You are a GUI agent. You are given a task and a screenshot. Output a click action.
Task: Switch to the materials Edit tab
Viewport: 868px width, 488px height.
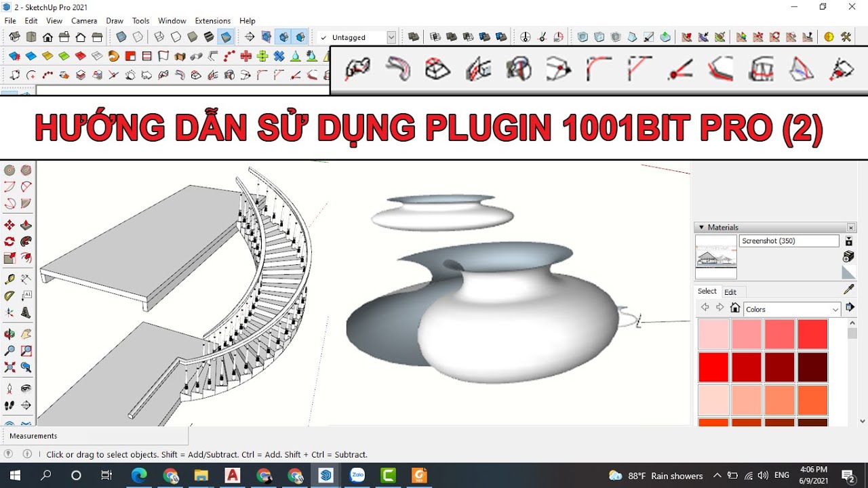tap(730, 292)
